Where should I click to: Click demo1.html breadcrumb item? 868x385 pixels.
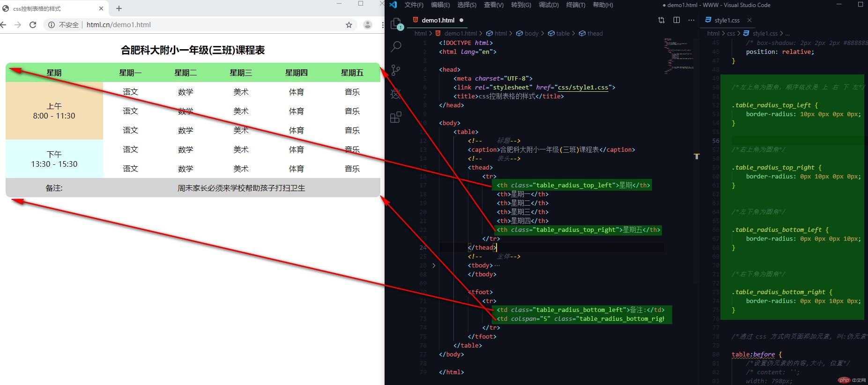pyautogui.click(x=456, y=33)
